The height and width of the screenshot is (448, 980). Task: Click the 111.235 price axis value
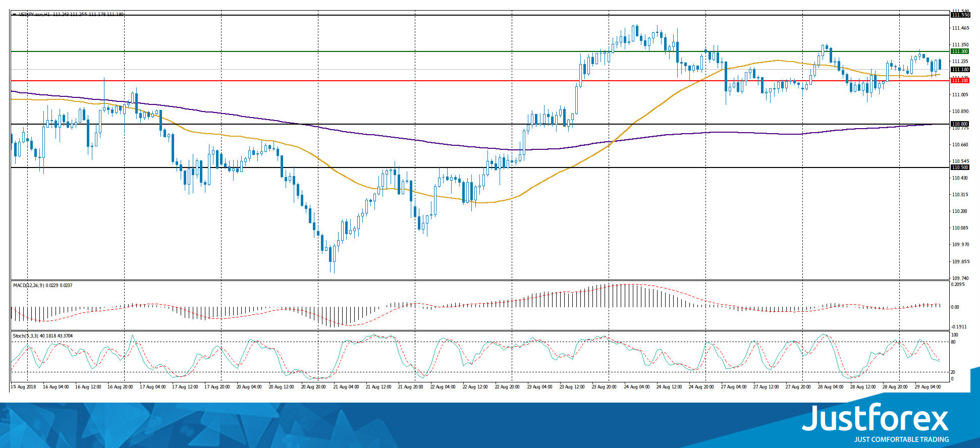960,62
